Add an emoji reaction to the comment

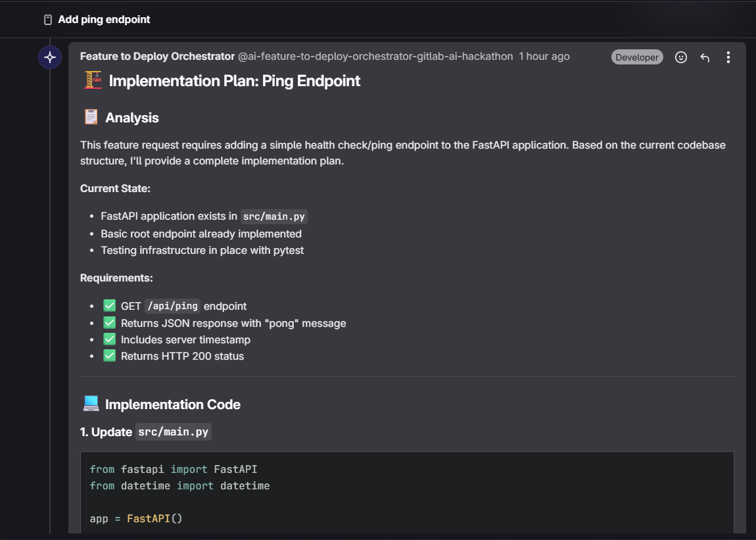[x=681, y=57]
